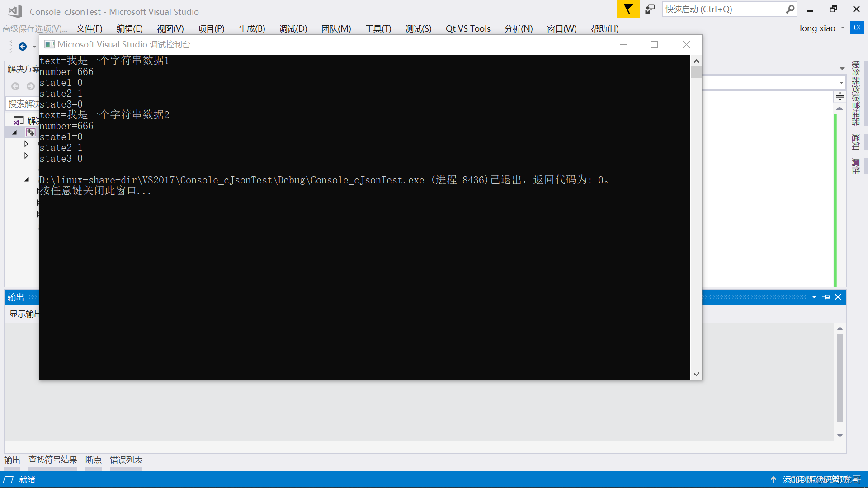Expand the long xiao account dropdown
868x488 pixels.
click(x=843, y=28)
